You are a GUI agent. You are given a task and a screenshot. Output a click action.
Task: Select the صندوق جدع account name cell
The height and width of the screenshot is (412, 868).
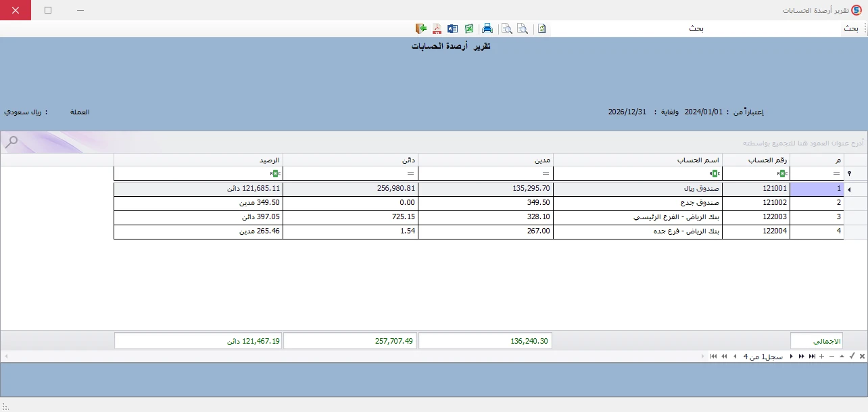point(637,203)
